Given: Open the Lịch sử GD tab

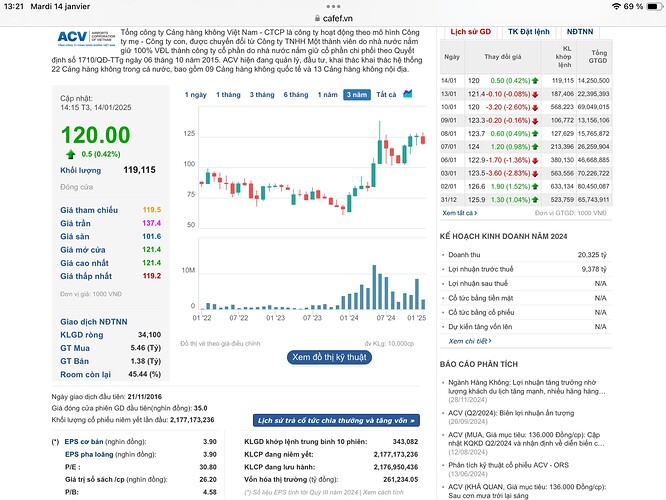Looking at the screenshot, I should [x=470, y=32].
